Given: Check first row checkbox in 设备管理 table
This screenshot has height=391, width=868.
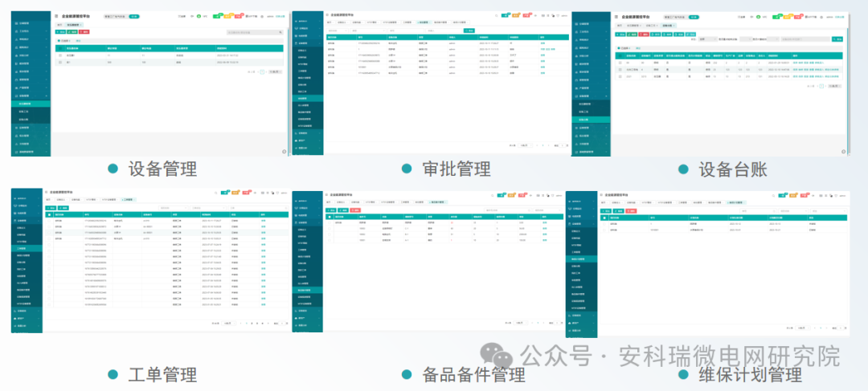Looking at the screenshot, I should point(59,55).
